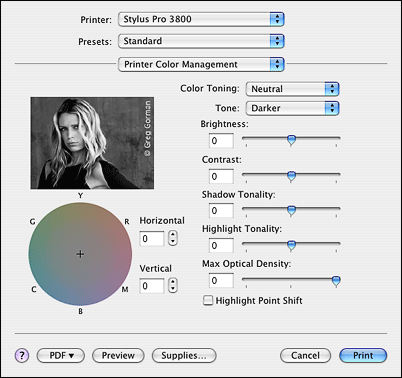The width and height of the screenshot is (402, 378).
Task: Open the Color Toning dropdown set to Neutral
Action: pyautogui.click(x=292, y=89)
